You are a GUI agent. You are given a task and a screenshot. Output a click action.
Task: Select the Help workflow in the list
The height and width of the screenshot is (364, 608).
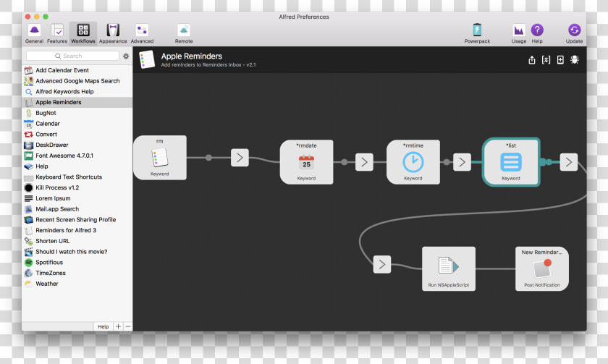pos(77,166)
